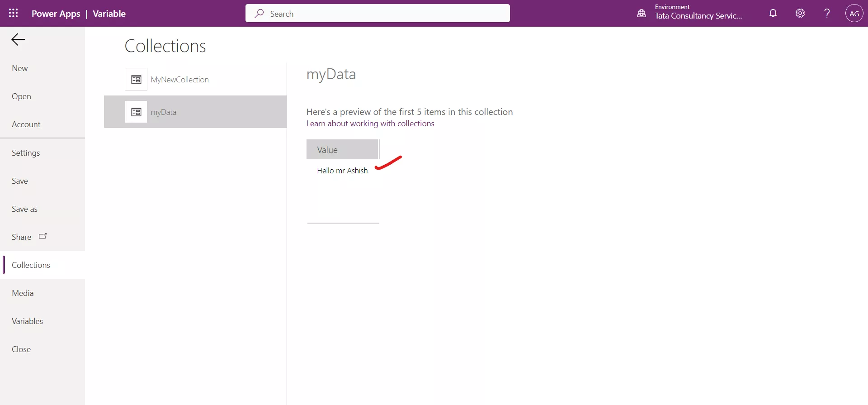Click the Share external-link icon
The width and height of the screenshot is (868, 405).
coord(43,236)
